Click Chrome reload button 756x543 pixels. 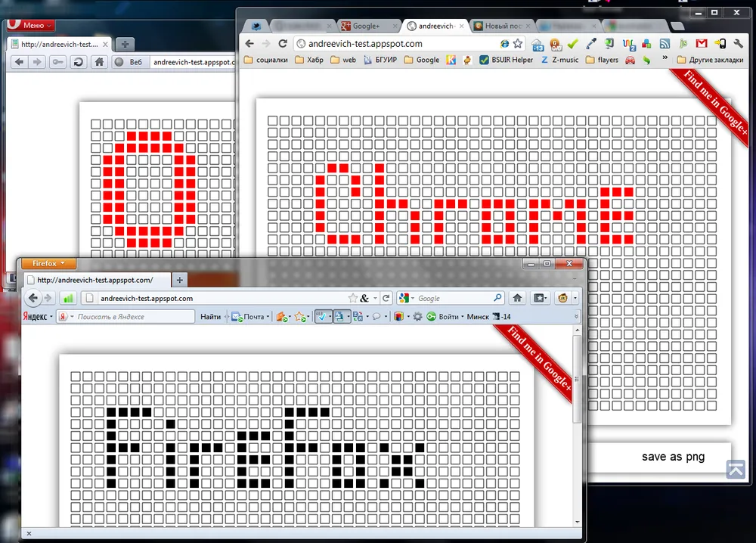[x=283, y=43]
